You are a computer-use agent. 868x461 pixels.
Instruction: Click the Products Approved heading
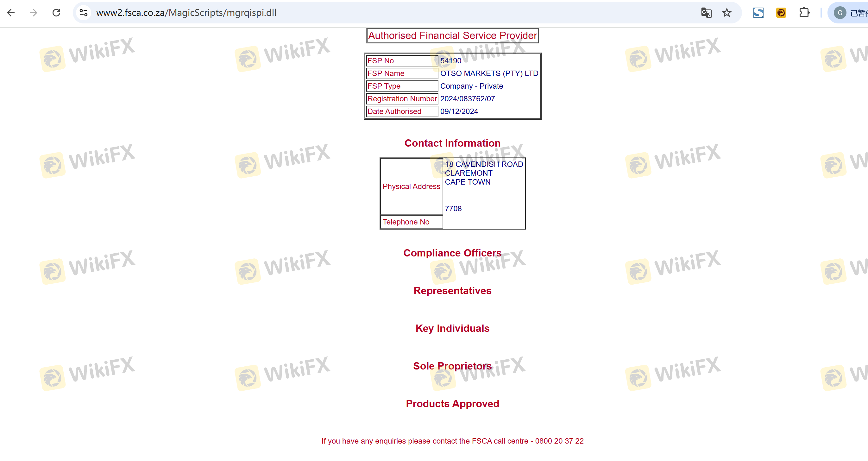452,404
